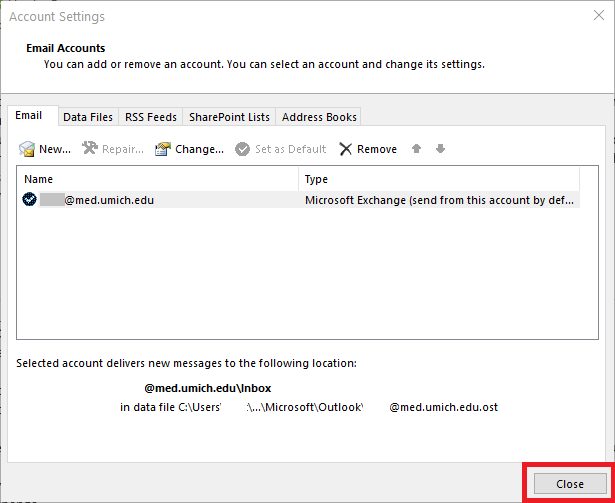Select the SharePoint Lists tab
Viewport: 615px width, 503px height.
point(229,117)
